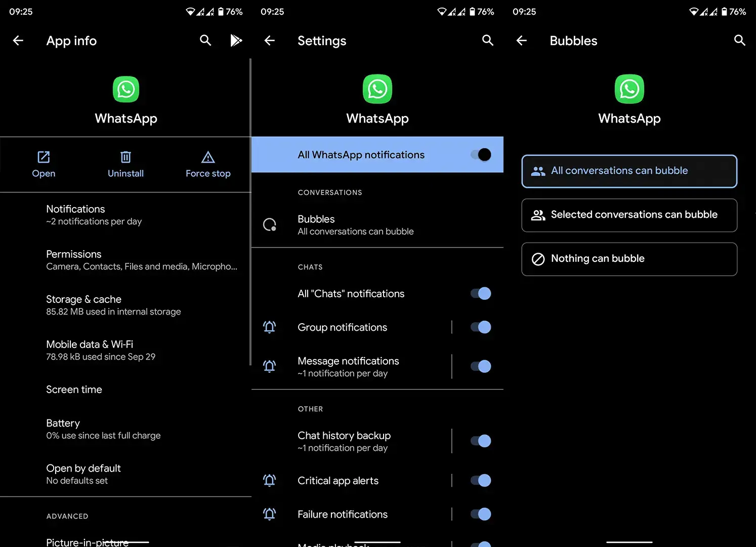Image resolution: width=756 pixels, height=547 pixels.
Task: Select Nothing can bubble option
Action: click(629, 259)
